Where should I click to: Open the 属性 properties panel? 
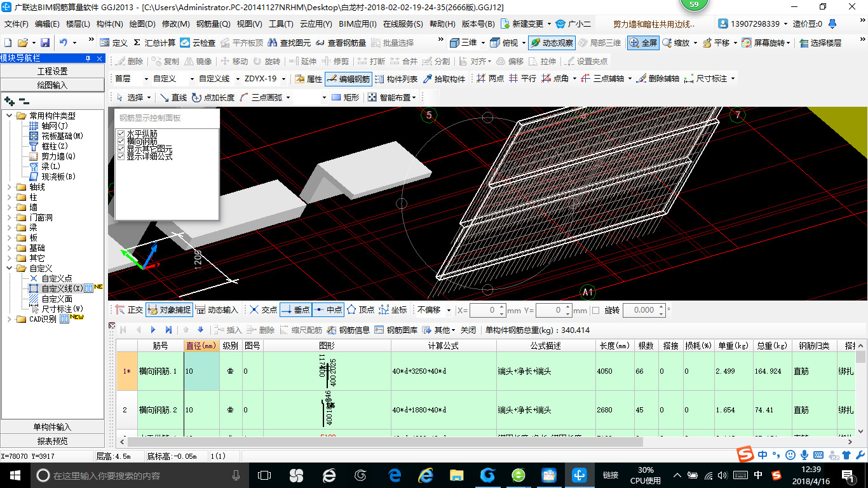coord(309,79)
